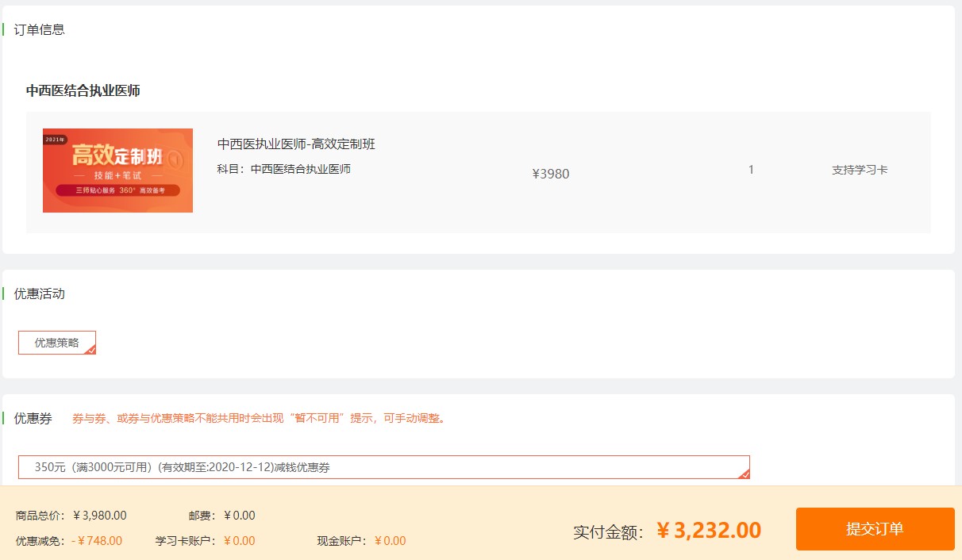Open the 中西医执业医师-高效定制班 course title
The width and height of the screenshot is (962, 560).
(x=296, y=144)
